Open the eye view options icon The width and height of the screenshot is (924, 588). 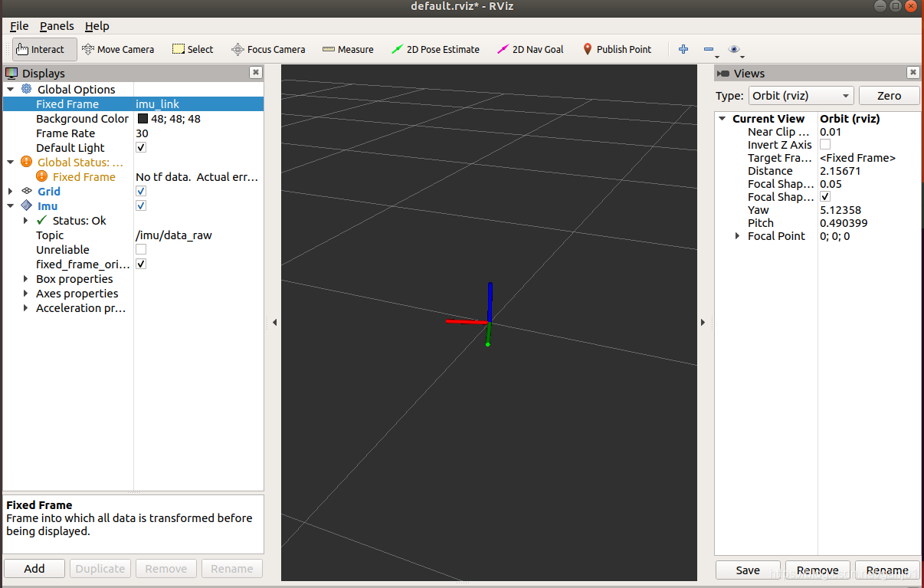click(x=734, y=49)
